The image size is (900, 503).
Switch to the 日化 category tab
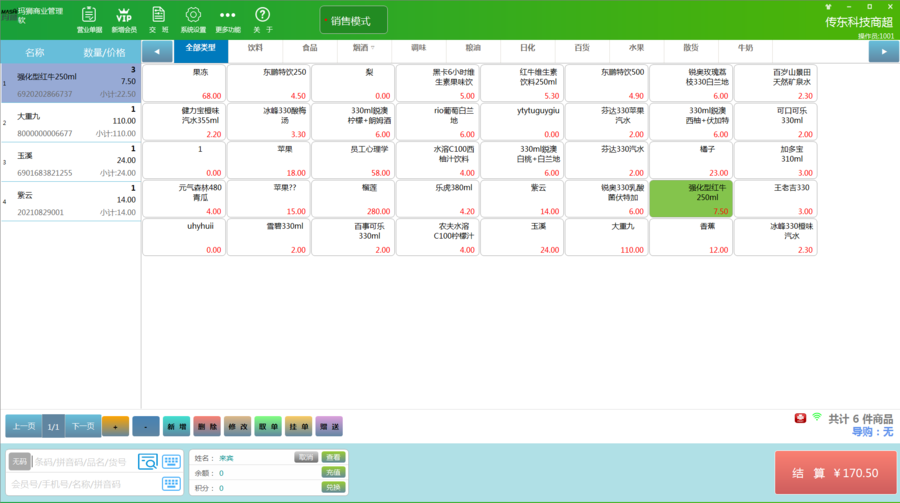[527, 51]
